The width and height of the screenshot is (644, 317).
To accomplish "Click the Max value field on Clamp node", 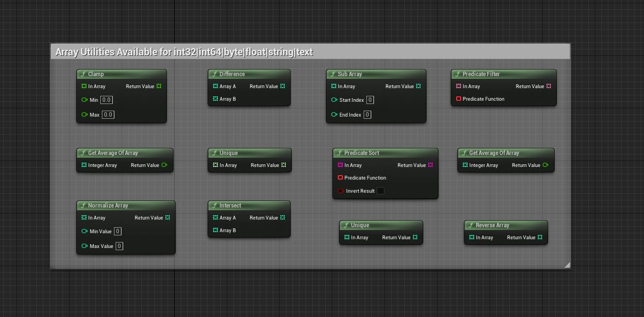I will pyautogui.click(x=108, y=114).
